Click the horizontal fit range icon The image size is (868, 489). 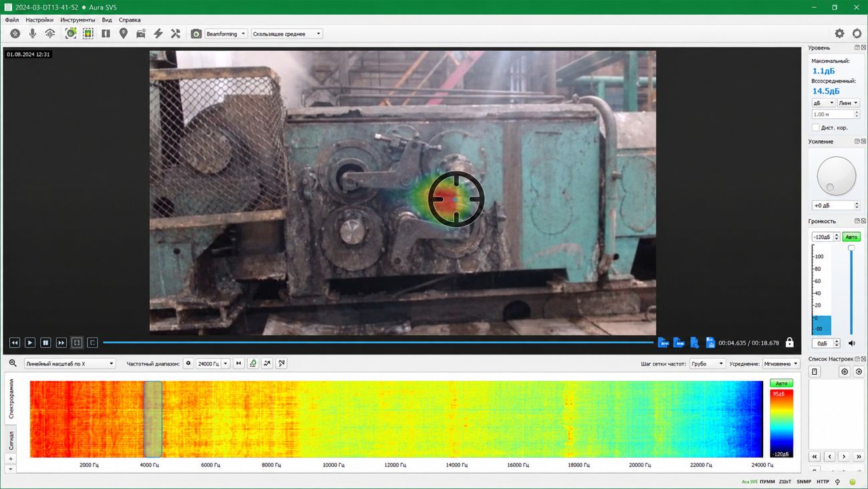[238, 363]
